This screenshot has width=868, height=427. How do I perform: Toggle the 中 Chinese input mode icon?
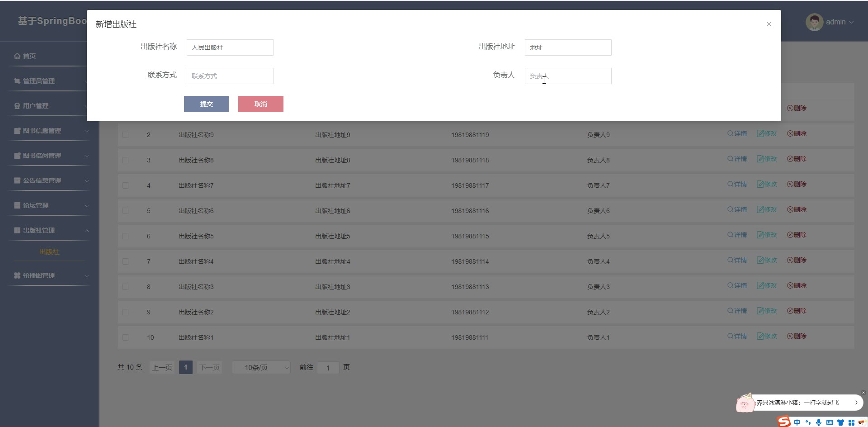[x=797, y=422]
